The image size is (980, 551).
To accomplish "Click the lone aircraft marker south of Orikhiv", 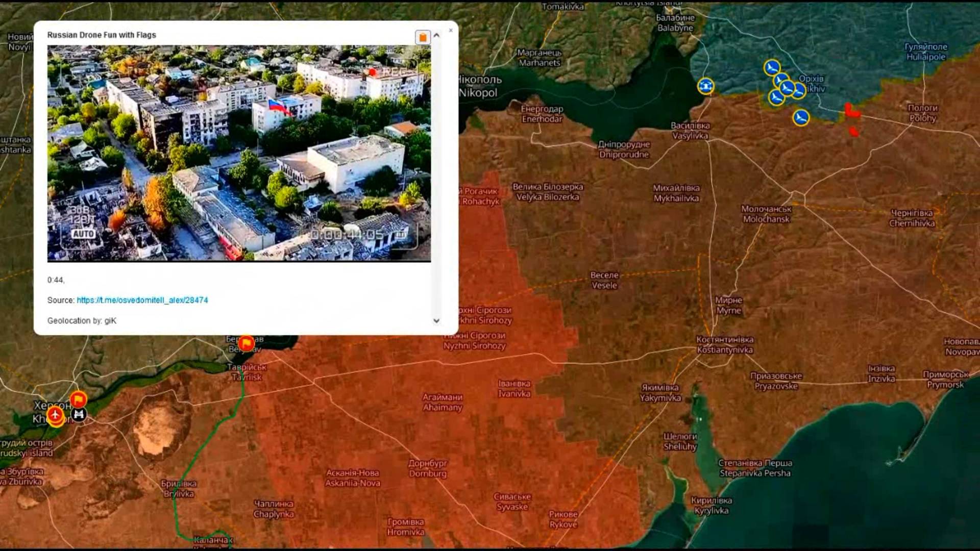I will 801,117.
